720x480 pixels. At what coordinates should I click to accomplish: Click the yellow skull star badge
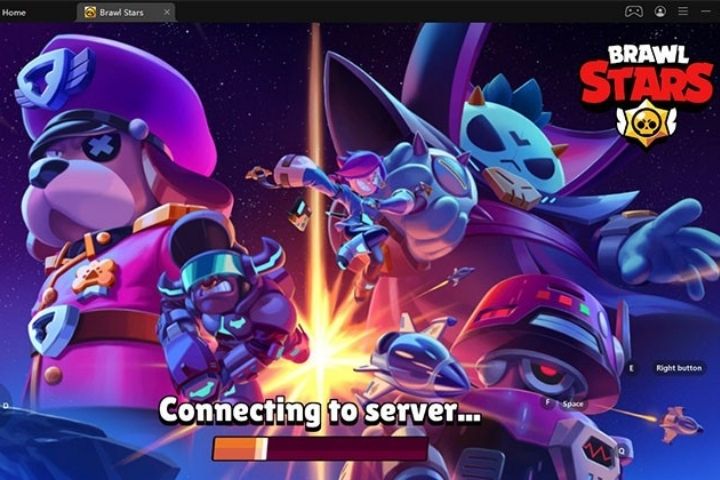[646, 123]
